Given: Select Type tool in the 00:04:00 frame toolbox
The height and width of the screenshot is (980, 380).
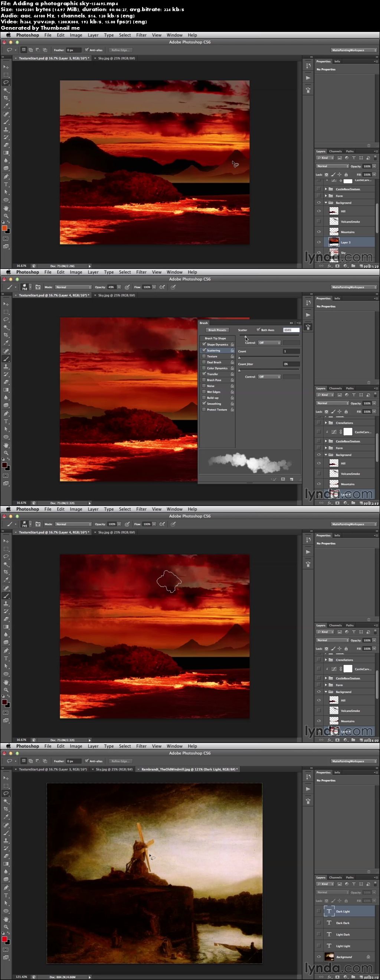Looking at the screenshot, I should [6, 658].
